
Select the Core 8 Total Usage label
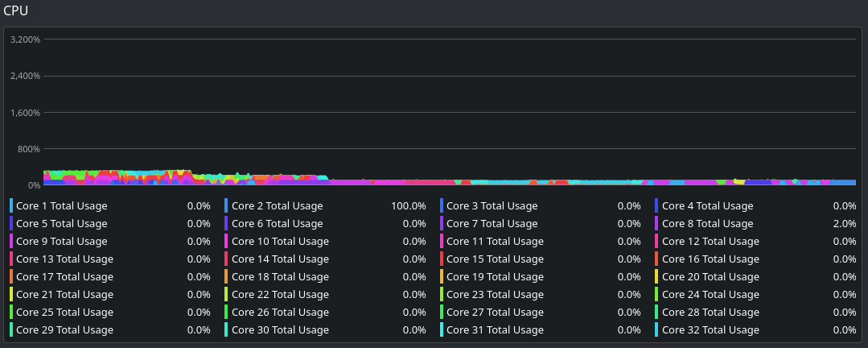click(707, 223)
